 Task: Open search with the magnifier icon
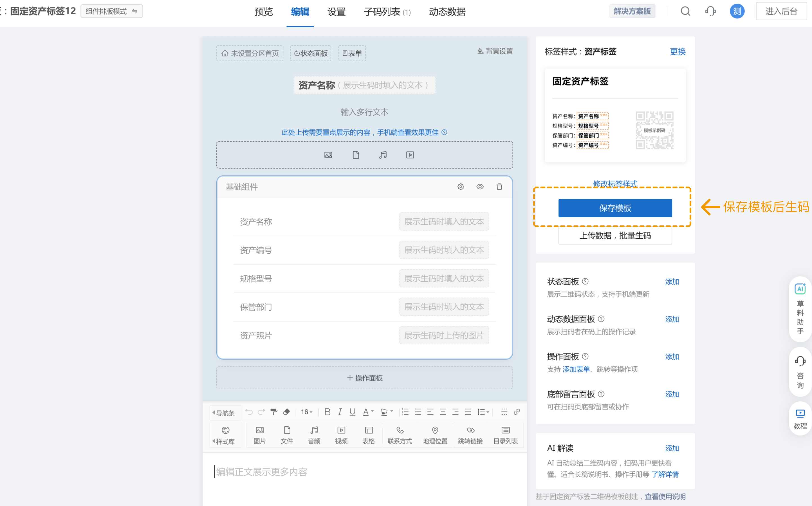[x=686, y=11]
